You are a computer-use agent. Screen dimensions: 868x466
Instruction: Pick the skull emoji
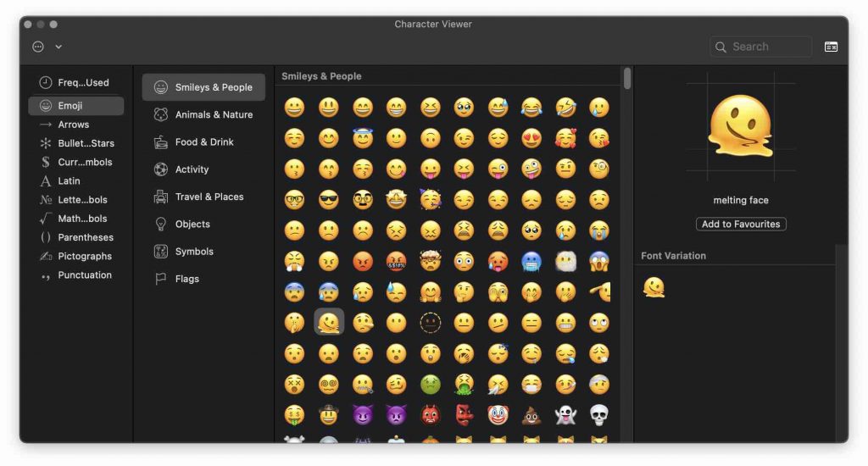pyautogui.click(x=599, y=415)
